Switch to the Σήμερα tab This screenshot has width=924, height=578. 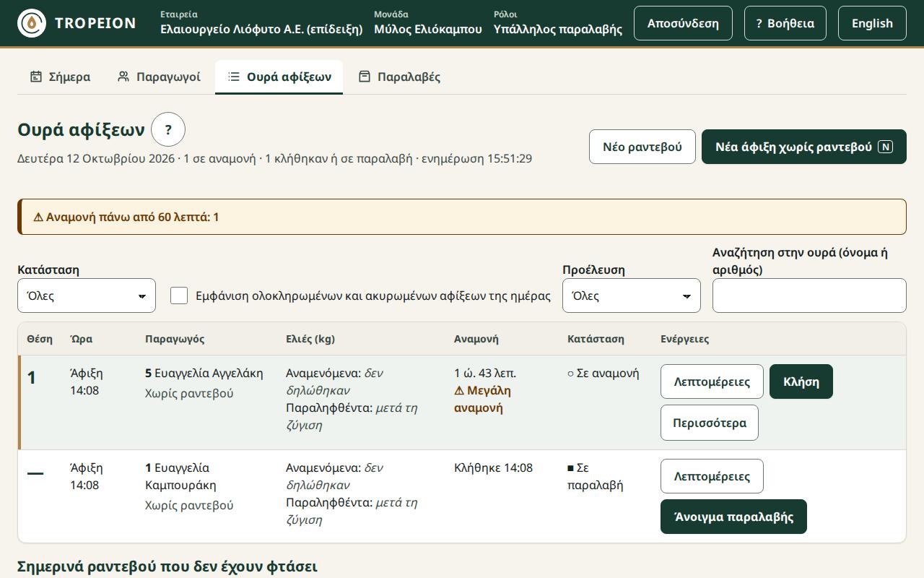click(61, 77)
